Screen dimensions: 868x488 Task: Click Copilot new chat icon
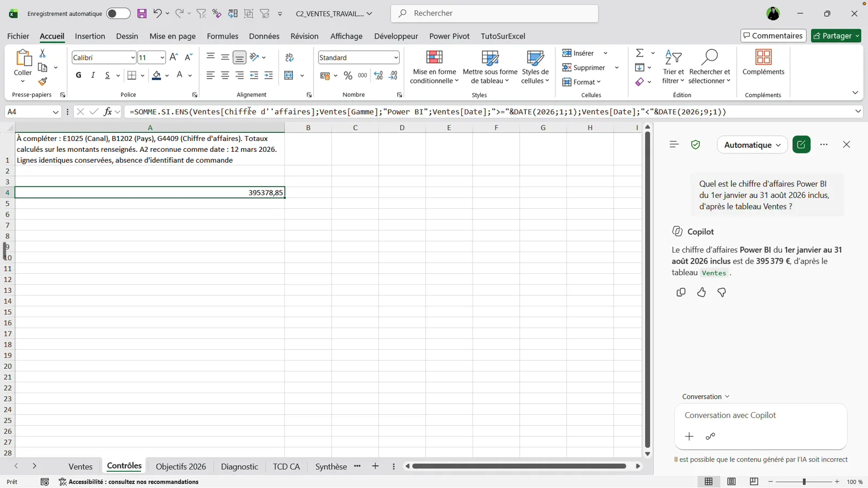pos(801,145)
